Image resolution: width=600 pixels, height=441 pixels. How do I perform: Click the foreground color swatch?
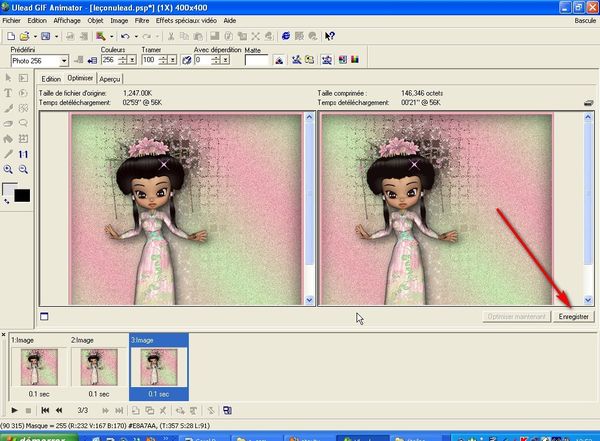(x=8, y=189)
